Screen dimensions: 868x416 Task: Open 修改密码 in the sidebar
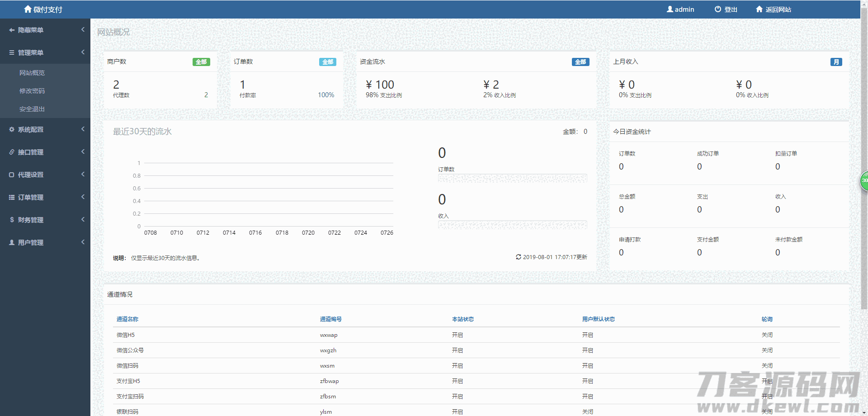(32, 91)
